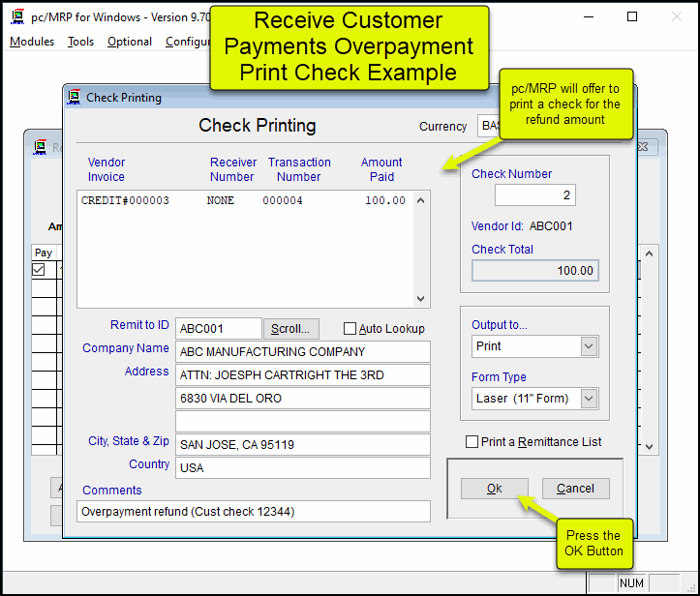Click into the Check Number field
700x596 pixels.
tap(535, 195)
